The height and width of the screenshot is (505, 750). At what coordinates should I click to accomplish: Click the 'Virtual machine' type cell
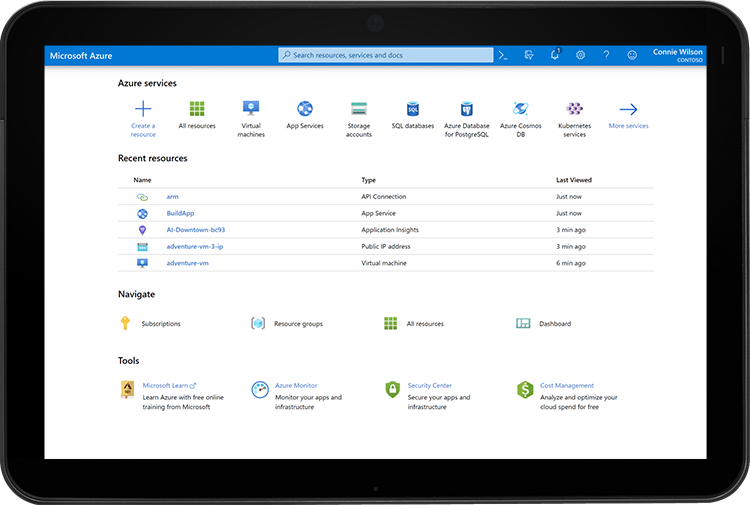(384, 263)
